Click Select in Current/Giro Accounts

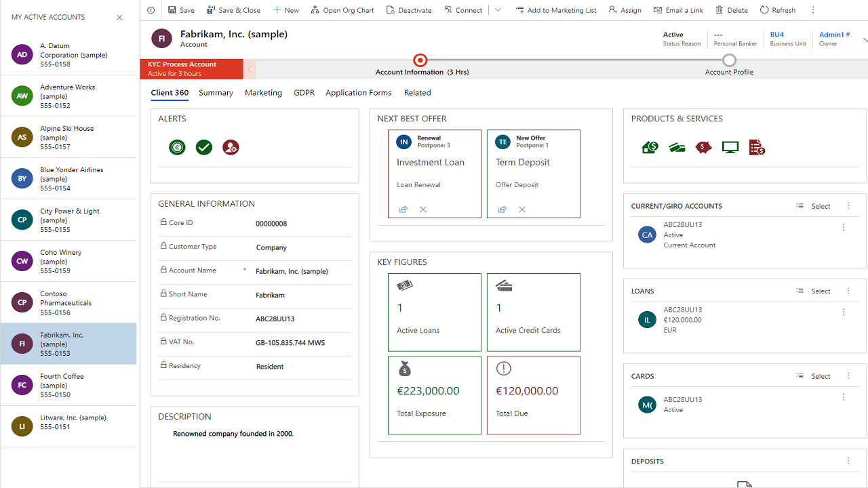pos(814,206)
